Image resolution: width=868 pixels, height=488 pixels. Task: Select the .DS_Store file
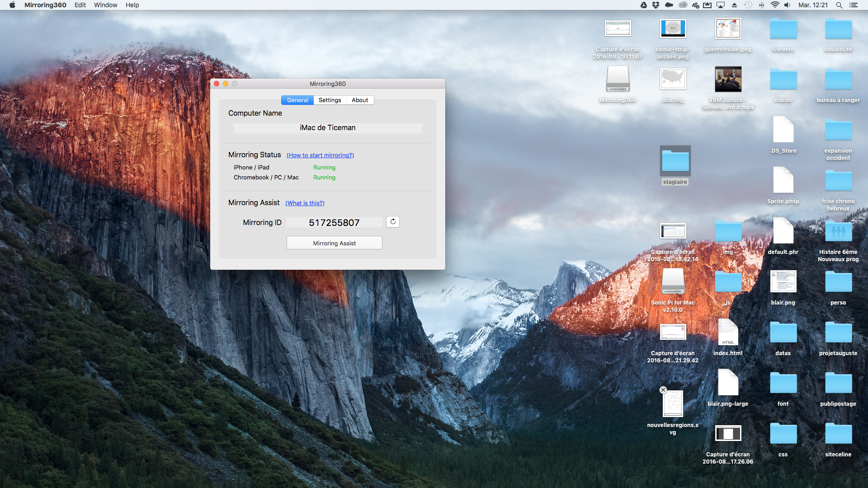(x=783, y=130)
